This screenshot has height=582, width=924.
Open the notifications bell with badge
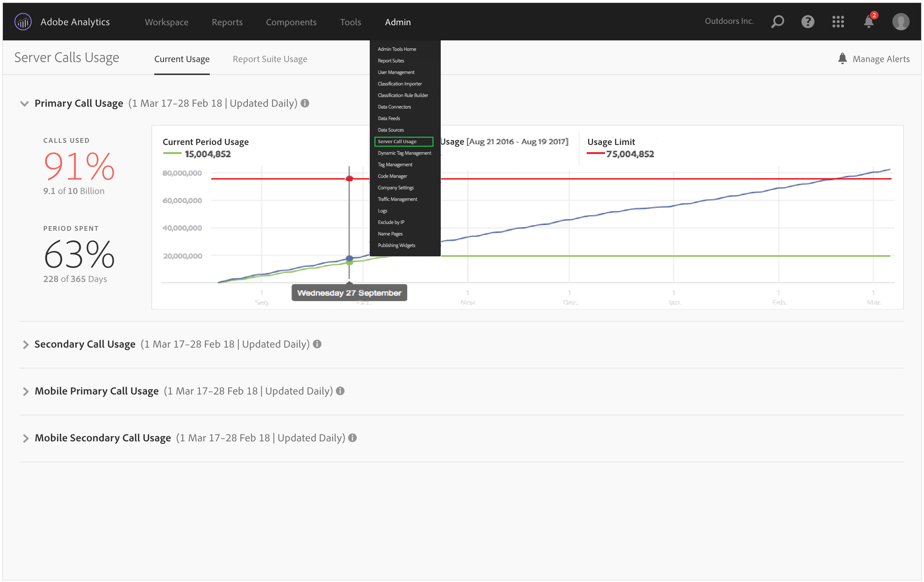(869, 22)
